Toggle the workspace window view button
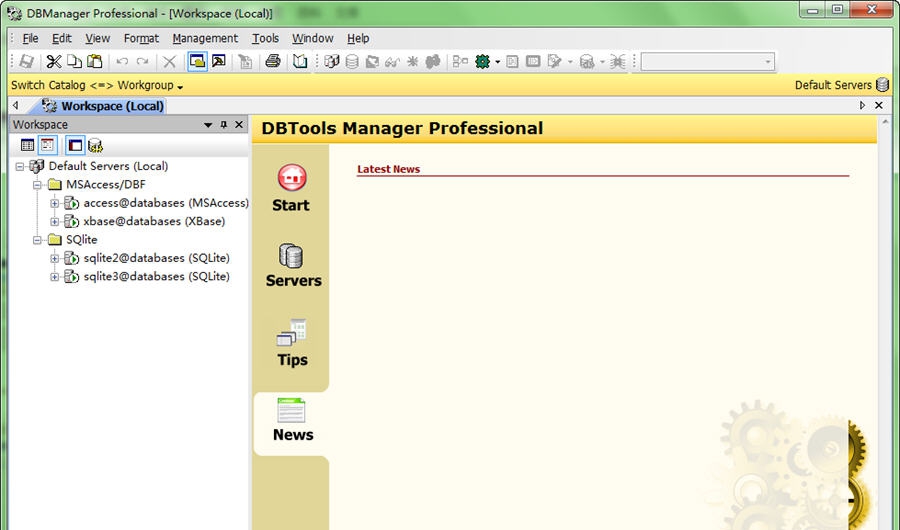 point(75,145)
